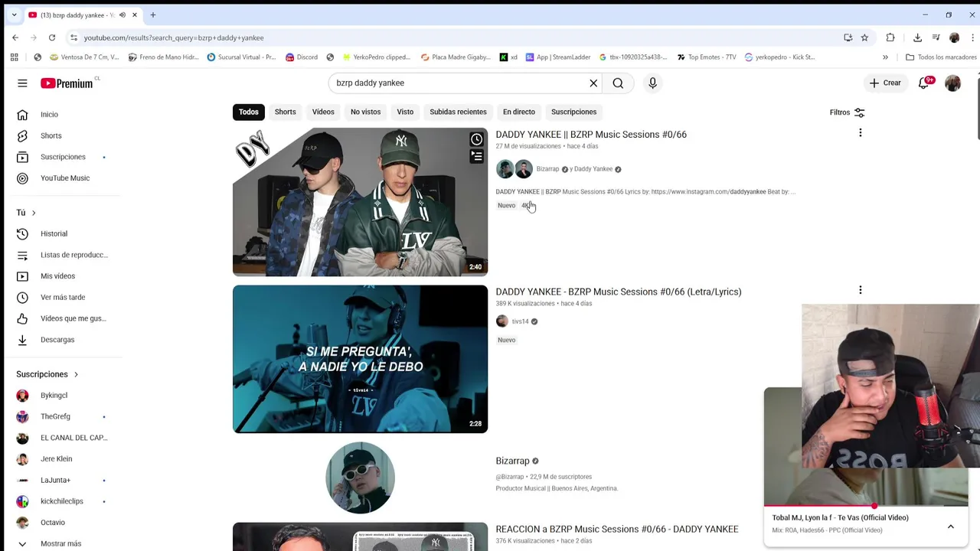980x551 pixels.
Task: Click the Crear button
Action: click(885, 83)
